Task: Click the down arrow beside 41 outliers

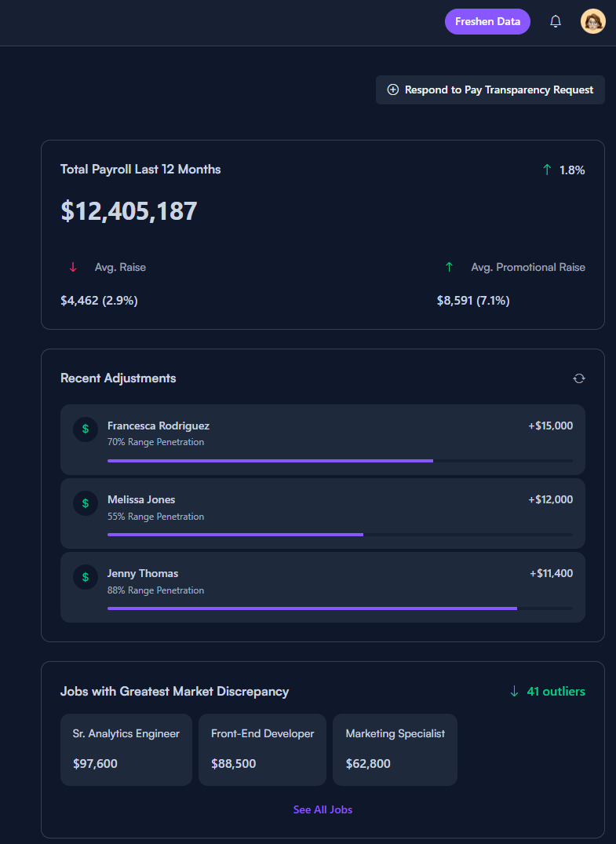Action: pos(514,691)
